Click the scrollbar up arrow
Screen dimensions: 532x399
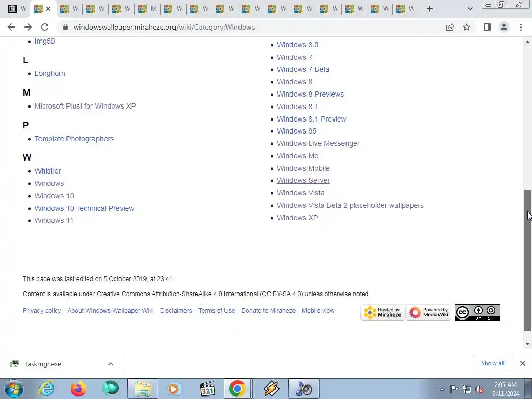tap(528, 42)
